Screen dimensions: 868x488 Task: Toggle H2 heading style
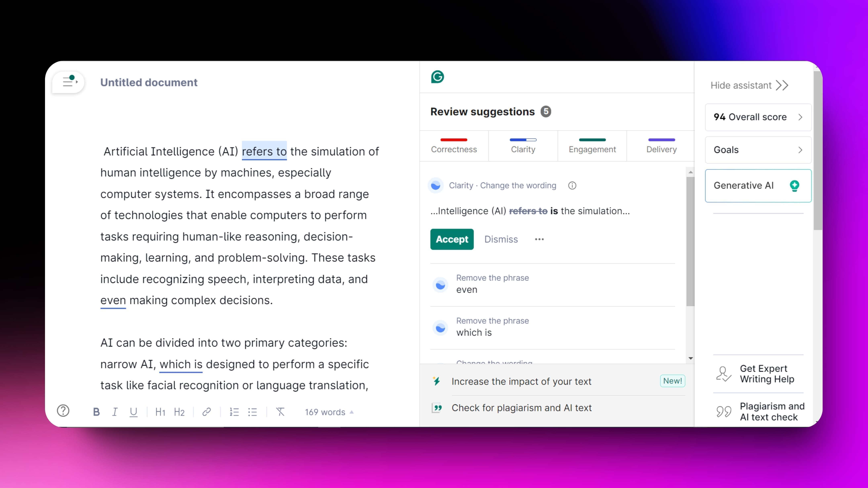(x=179, y=412)
